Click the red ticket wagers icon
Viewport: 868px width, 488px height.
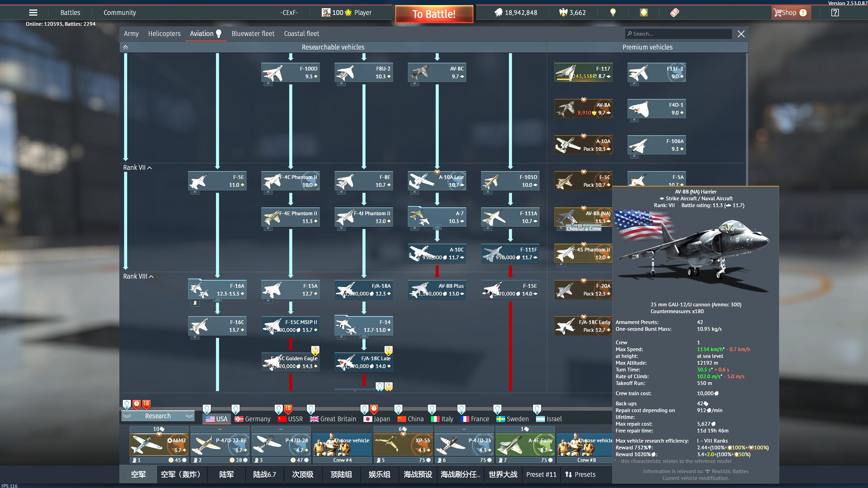click(674, 13)
